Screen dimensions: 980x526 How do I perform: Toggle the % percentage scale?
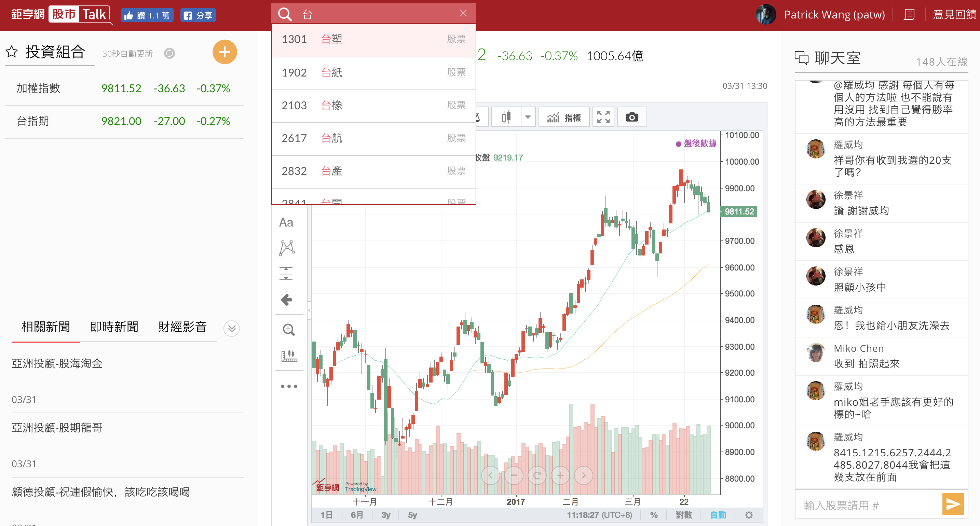point(654,515)
